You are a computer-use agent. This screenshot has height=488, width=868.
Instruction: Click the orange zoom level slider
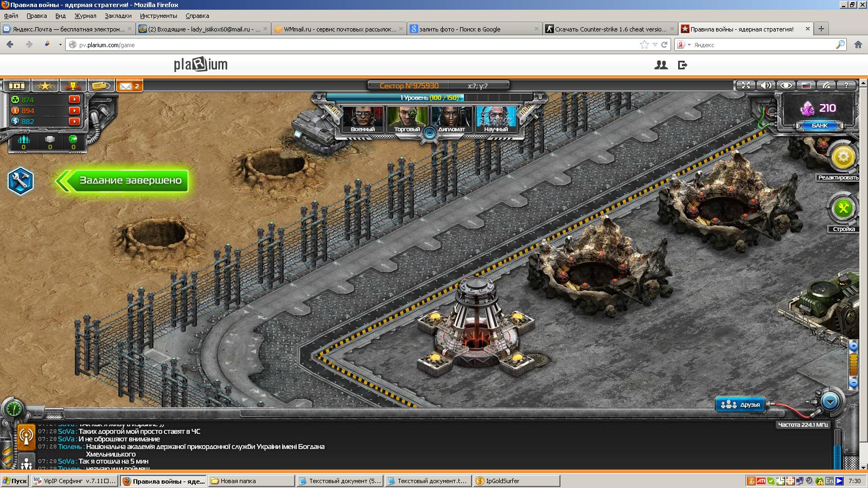853,364
